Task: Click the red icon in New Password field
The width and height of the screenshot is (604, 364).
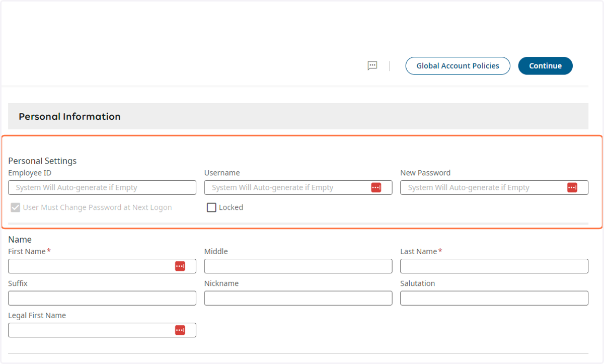Action: pos(572,187)
